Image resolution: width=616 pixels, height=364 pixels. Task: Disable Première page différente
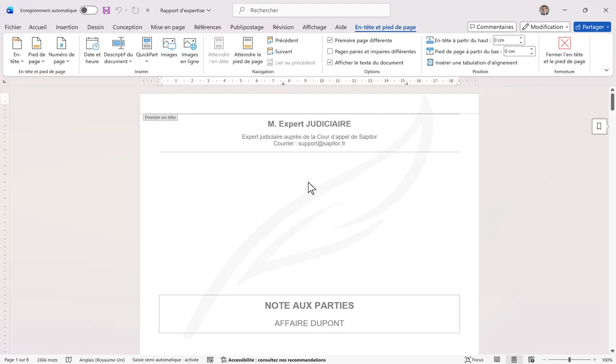point(330,40)
